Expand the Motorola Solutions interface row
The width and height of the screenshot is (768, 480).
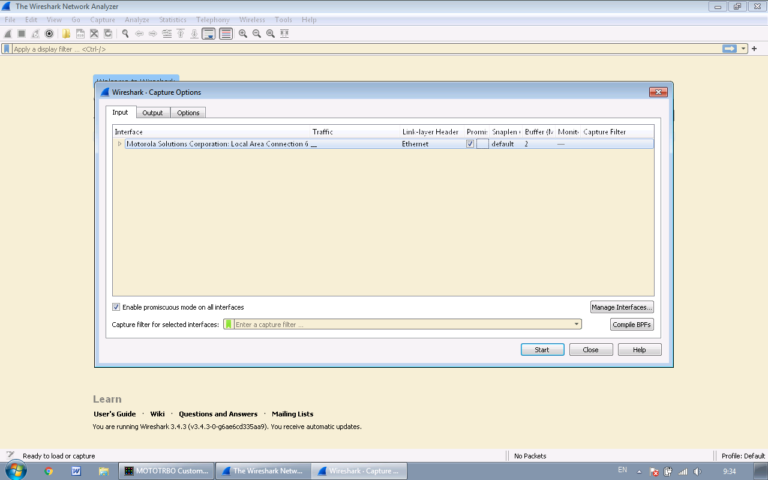tap(120, 144)
